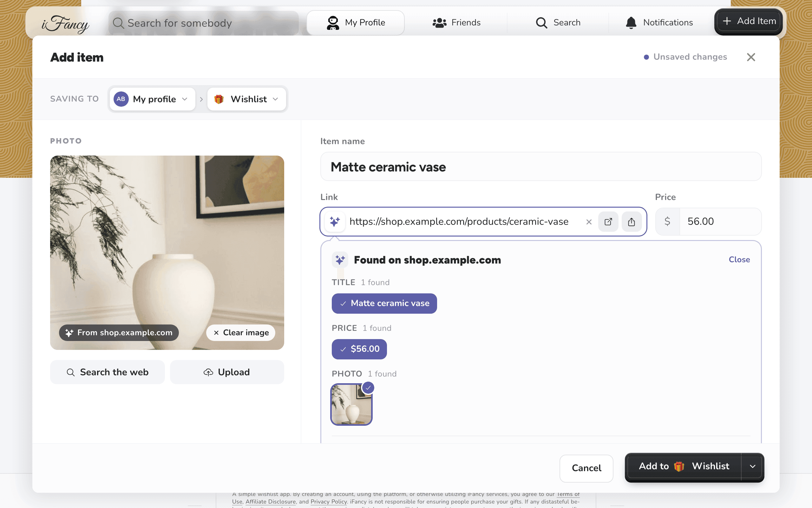Click the share link icon

pyautogui.click(x=632, y=222)
